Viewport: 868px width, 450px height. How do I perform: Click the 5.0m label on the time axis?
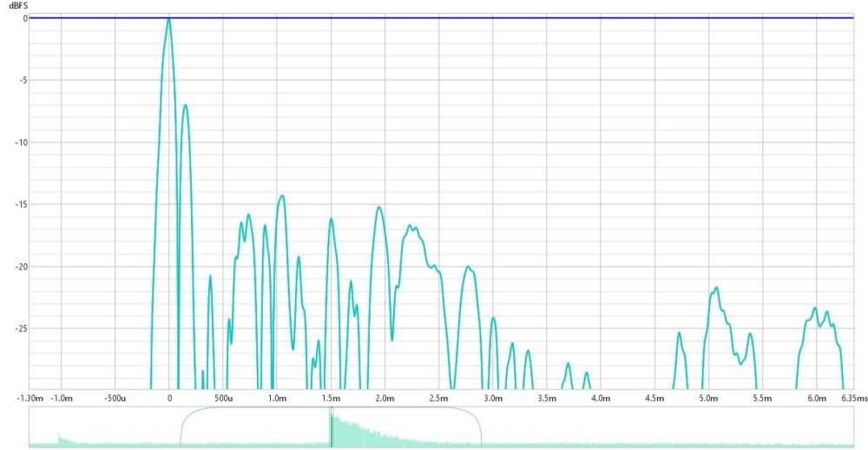click(x=708, y=399)
